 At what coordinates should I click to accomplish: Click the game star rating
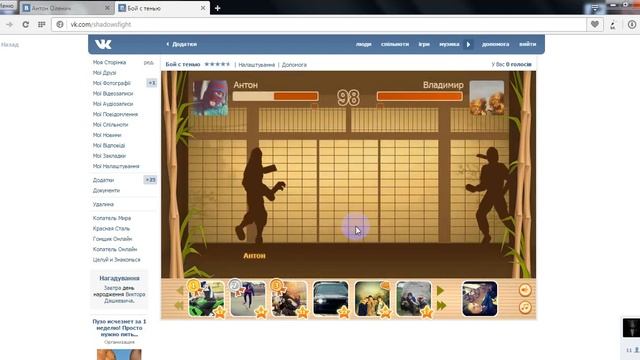pos(217,64)
